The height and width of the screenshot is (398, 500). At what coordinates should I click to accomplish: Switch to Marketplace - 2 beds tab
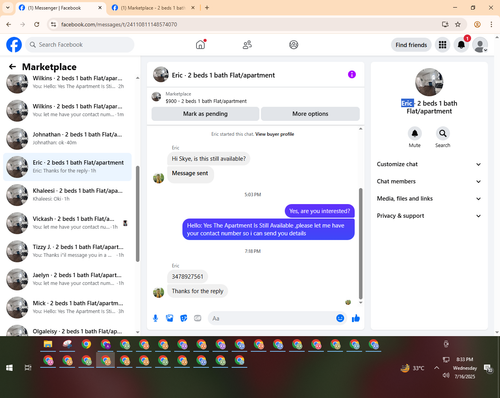point(153,8)
